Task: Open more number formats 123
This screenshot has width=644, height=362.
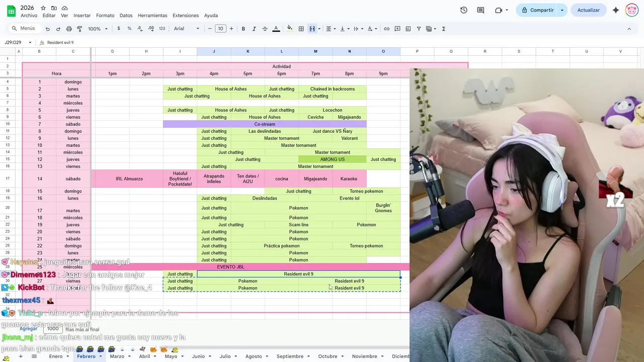Action: [162, 29]
